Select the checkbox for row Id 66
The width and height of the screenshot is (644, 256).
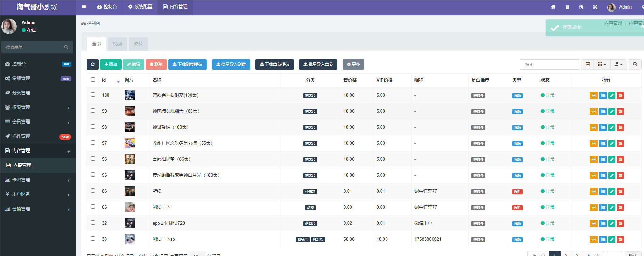[93, 191]
